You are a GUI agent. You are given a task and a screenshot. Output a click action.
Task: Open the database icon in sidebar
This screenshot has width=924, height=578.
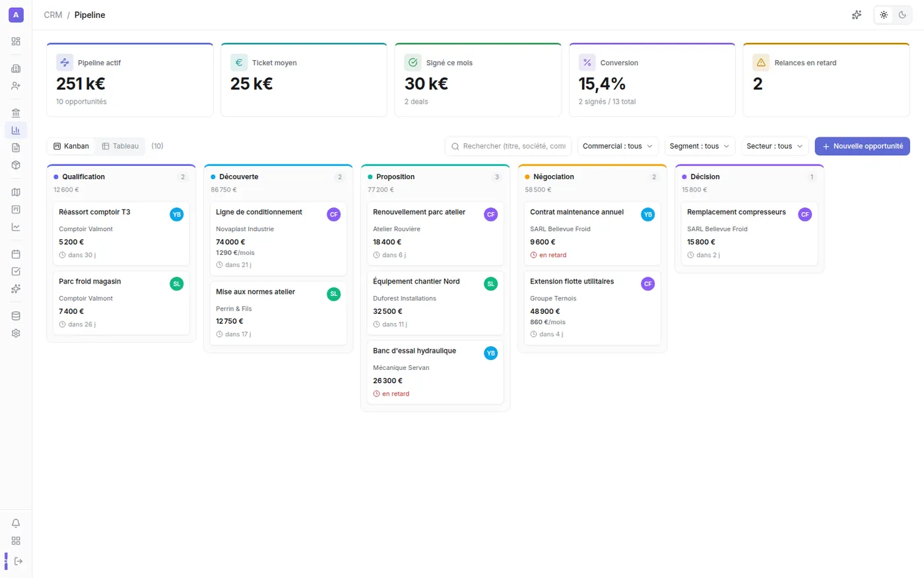click(16, 316)
